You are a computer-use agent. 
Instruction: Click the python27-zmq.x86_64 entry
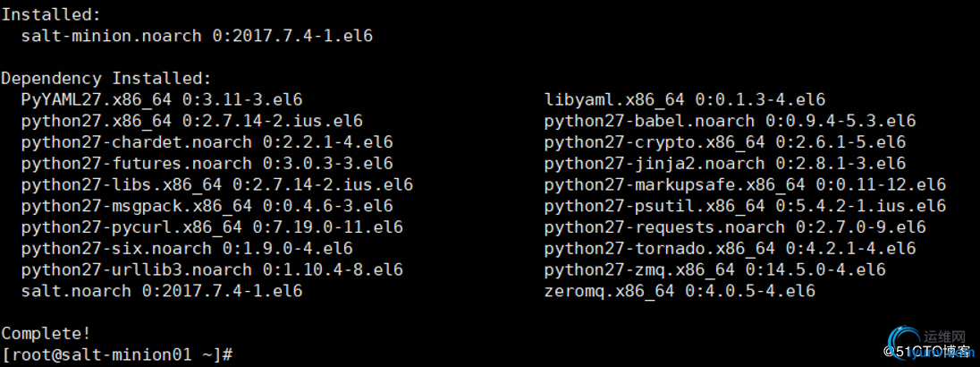point(715,270)
